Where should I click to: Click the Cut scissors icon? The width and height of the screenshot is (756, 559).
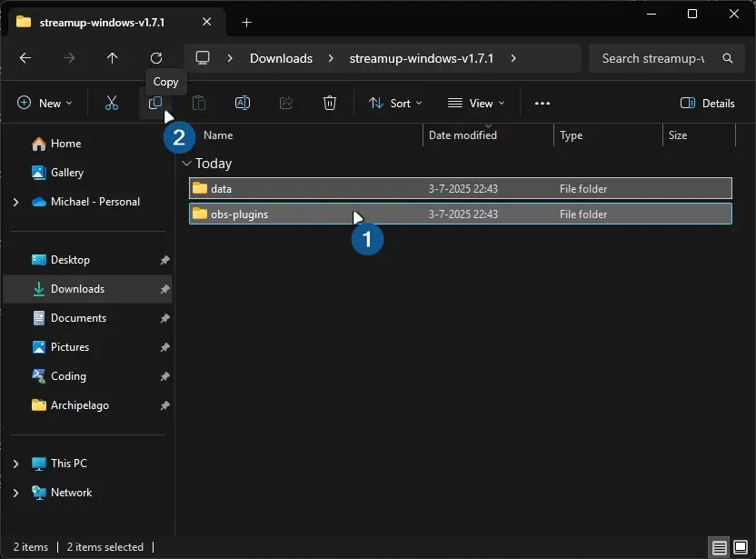coord(112,104)
